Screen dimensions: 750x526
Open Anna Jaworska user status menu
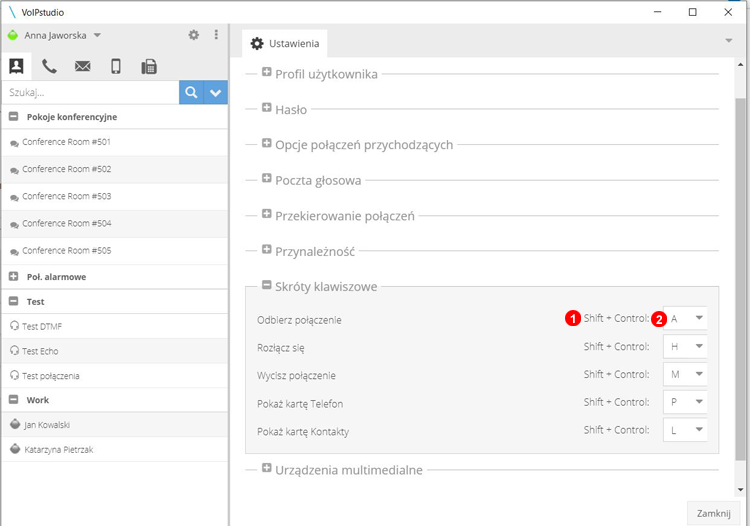coord(97,35)
